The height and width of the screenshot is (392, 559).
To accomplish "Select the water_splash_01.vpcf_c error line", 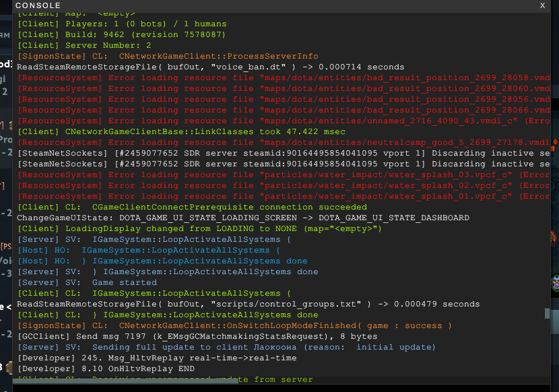I will pos(284,196).
